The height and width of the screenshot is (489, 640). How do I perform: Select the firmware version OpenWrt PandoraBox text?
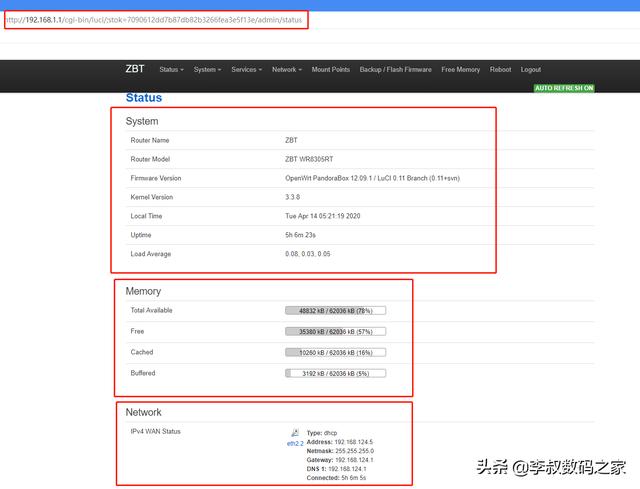[x=372, y=178]
